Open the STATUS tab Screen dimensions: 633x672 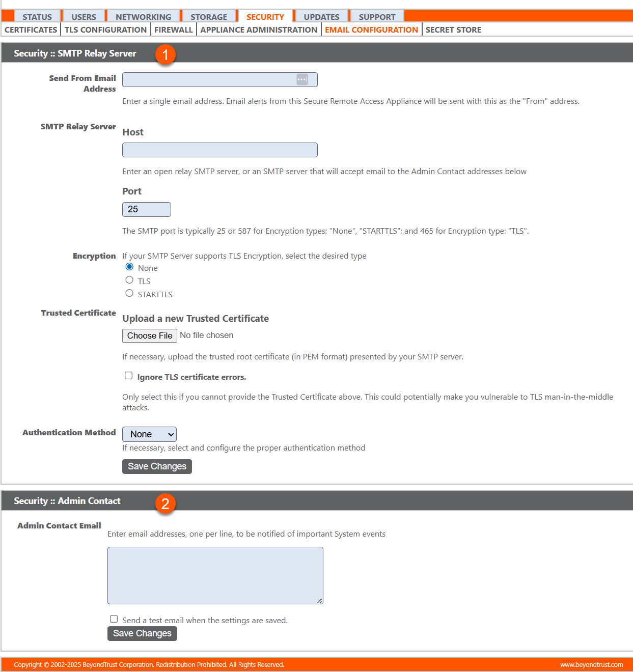pos(37,17)
